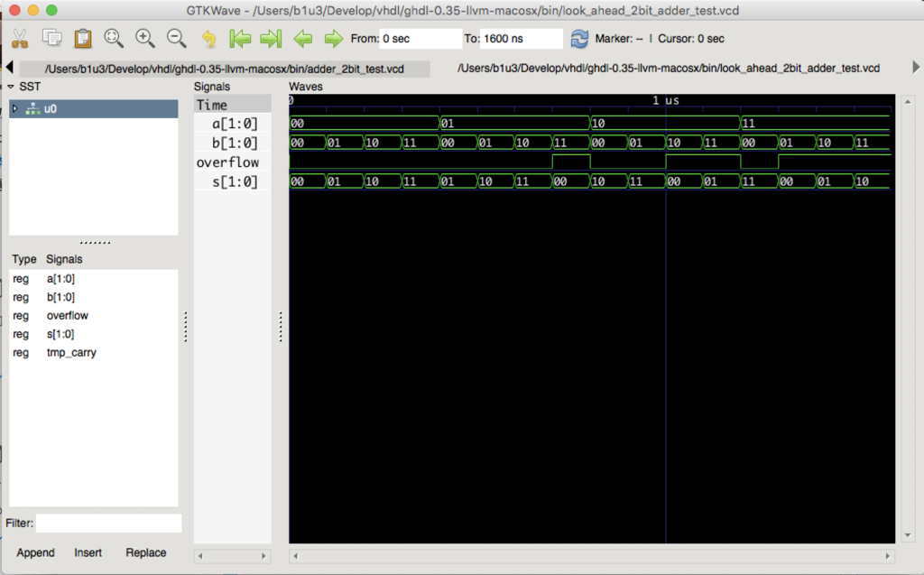This screenshot has height=575, width=924.
Task: Click the Type column header
Action: [x=24, y=259]
